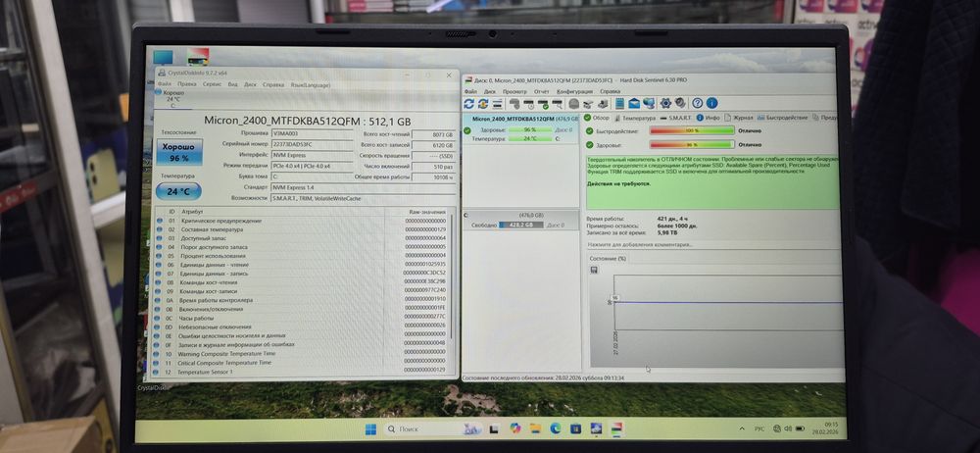The height and width of the screenshot is (453, 980).
Task: Close the CrystalDiskInfo window
Action: [x=449, y=75]
